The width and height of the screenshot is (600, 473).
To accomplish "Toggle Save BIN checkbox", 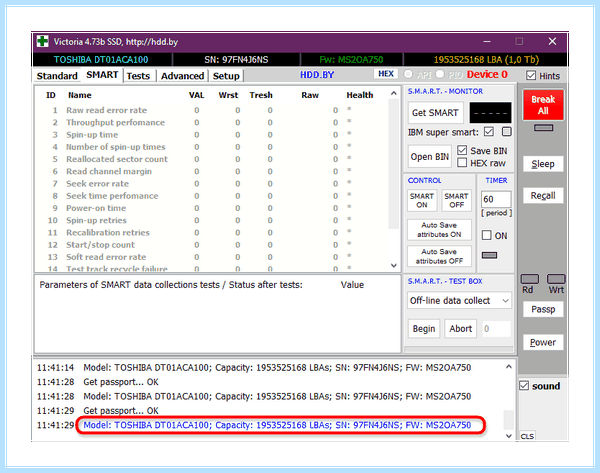I will click(x=462, y=150).
